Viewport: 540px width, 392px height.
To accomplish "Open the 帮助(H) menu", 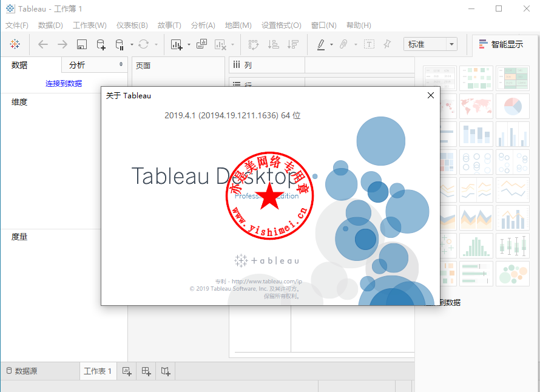I will tap(359, 25).
